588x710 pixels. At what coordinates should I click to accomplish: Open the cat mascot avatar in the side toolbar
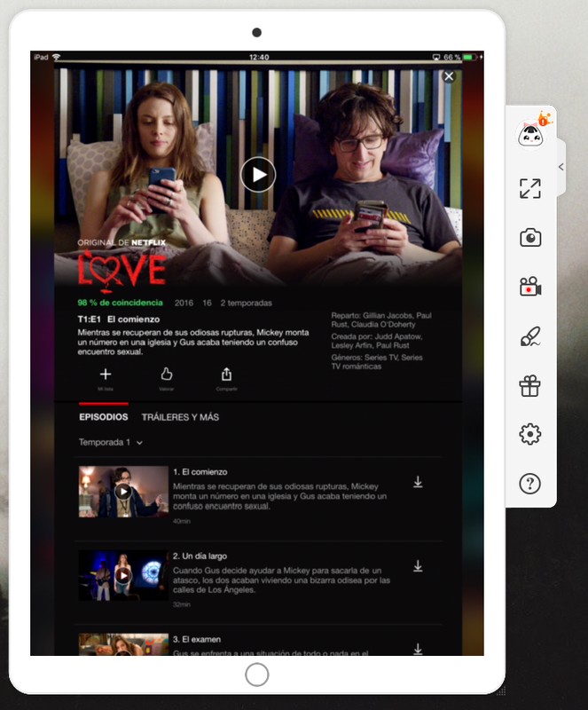click(x=530, y=134)
